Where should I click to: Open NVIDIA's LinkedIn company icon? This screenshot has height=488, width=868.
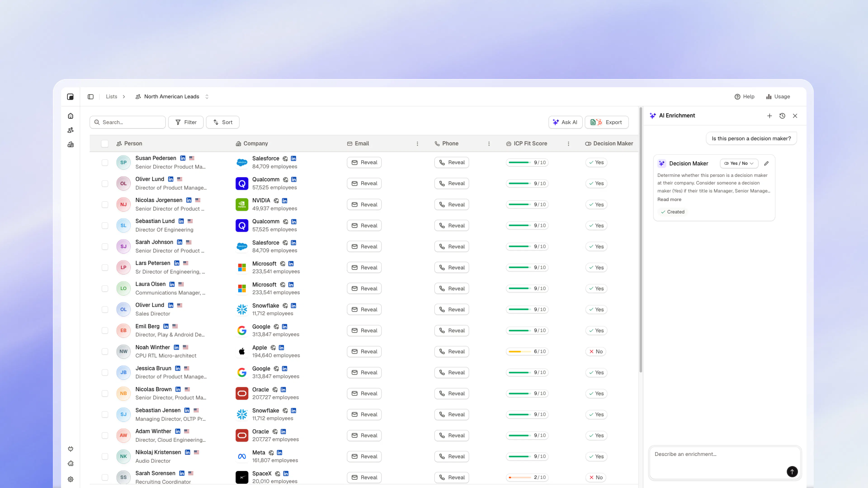click(x=285, y=201)
